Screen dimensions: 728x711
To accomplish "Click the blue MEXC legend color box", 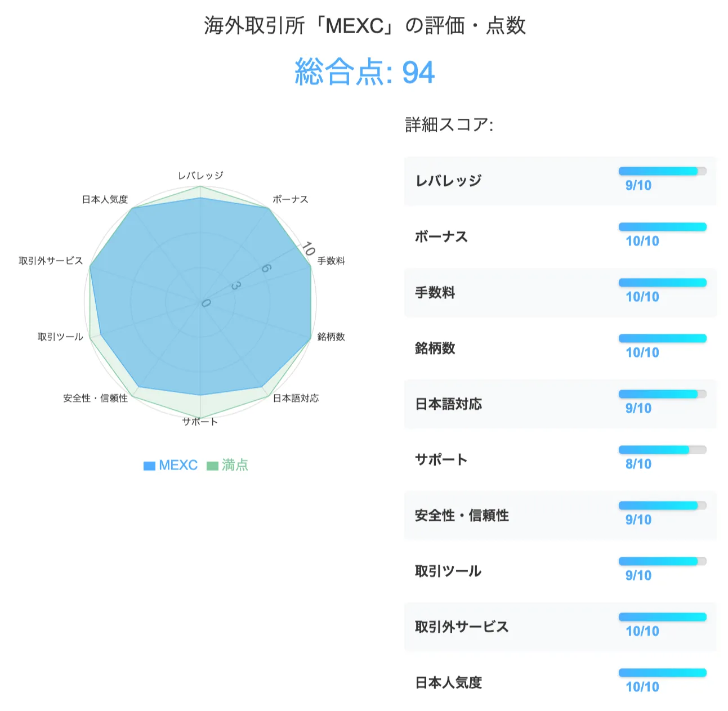I will pos(149,466).
